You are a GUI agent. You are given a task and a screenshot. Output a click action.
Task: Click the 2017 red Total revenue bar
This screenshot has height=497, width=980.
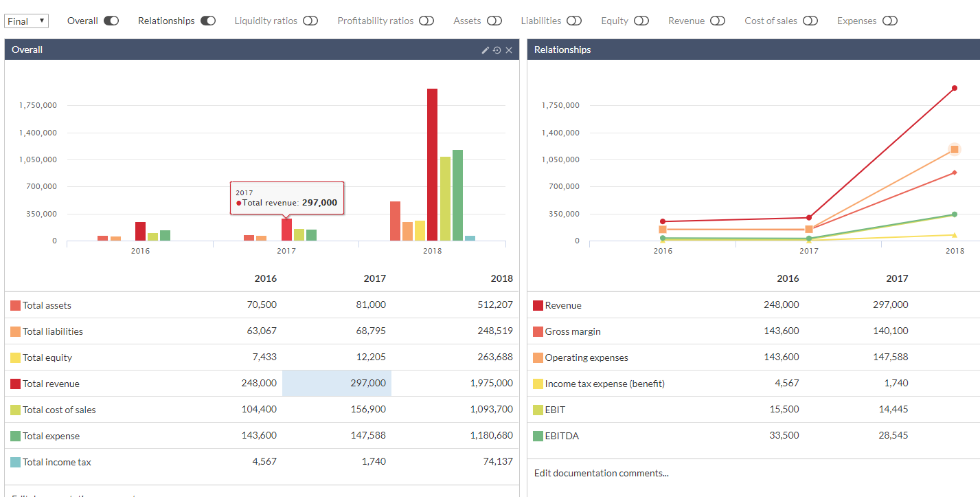(286, 230)
